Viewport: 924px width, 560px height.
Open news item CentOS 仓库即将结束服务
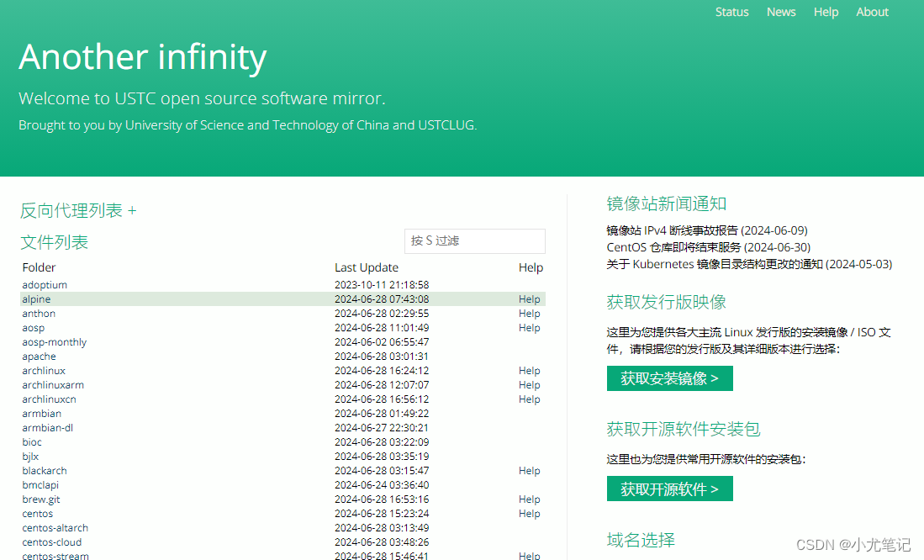[x=708, y=247]
